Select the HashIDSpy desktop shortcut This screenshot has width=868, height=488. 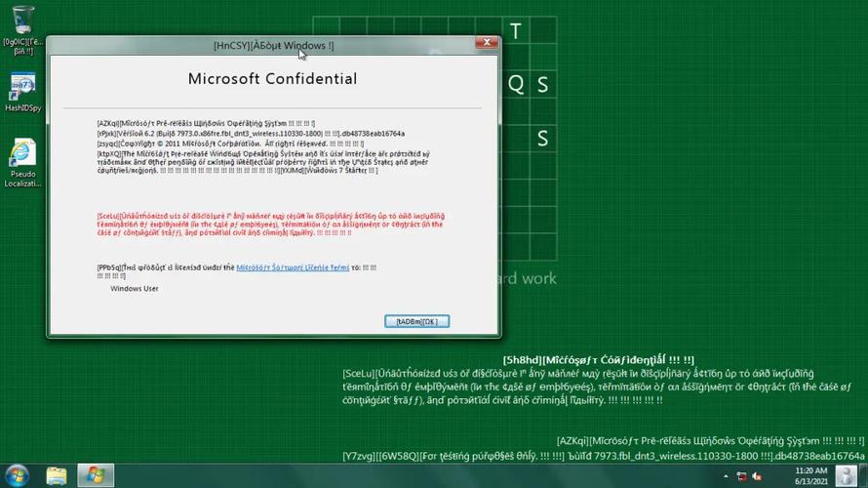tap(22, 92)
